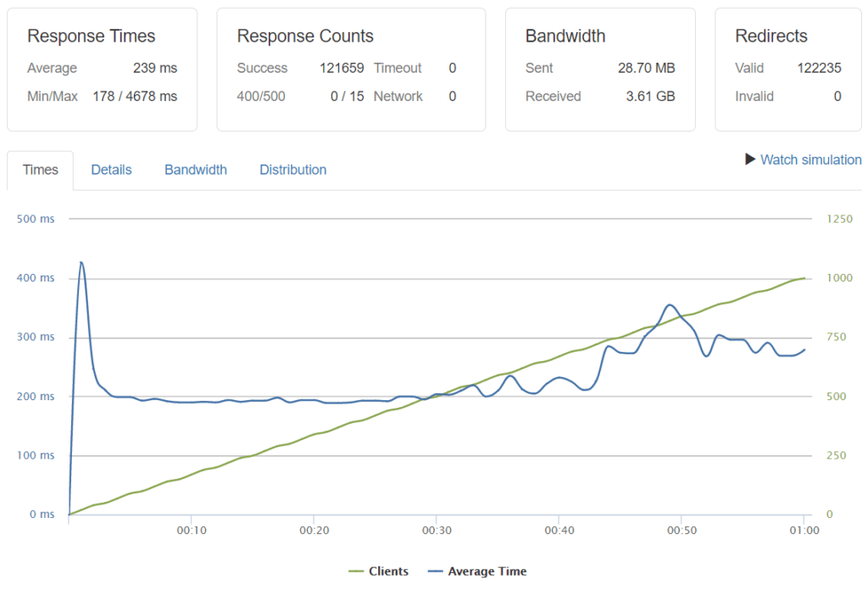The width and height of the screenshot is (868, 596).
Task: Switch to the Details tab
Action: coord(111,170)
